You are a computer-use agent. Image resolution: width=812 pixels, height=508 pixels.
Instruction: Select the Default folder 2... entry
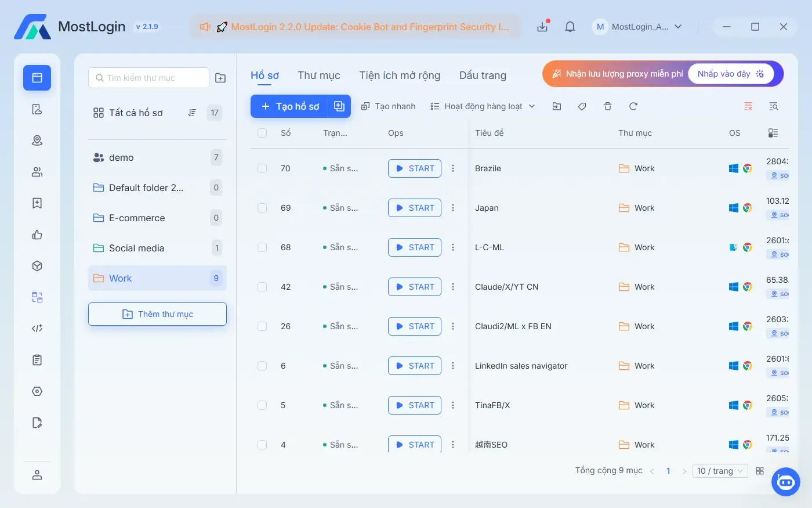pyautogui.click(x=157, y=188)
